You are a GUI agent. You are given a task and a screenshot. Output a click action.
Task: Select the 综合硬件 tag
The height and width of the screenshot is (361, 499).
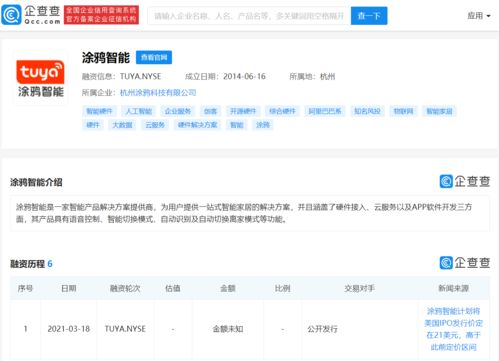[x=282, y=111]
